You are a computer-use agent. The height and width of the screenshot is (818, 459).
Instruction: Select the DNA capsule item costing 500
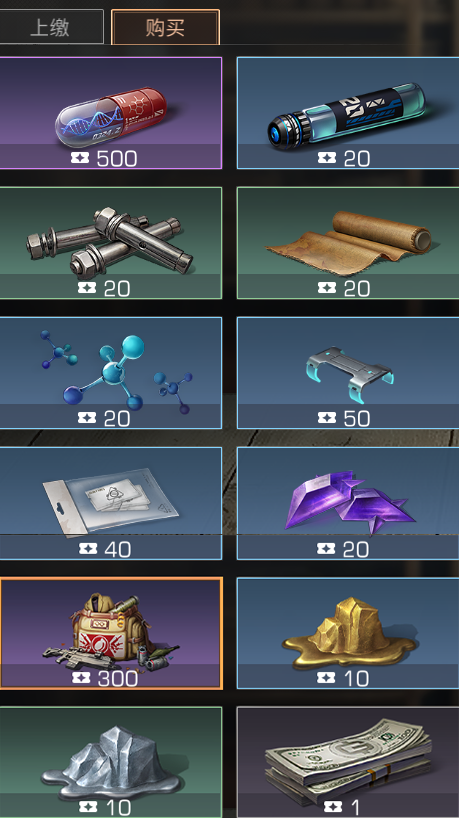pyautogui.click(x=111, y=113)
